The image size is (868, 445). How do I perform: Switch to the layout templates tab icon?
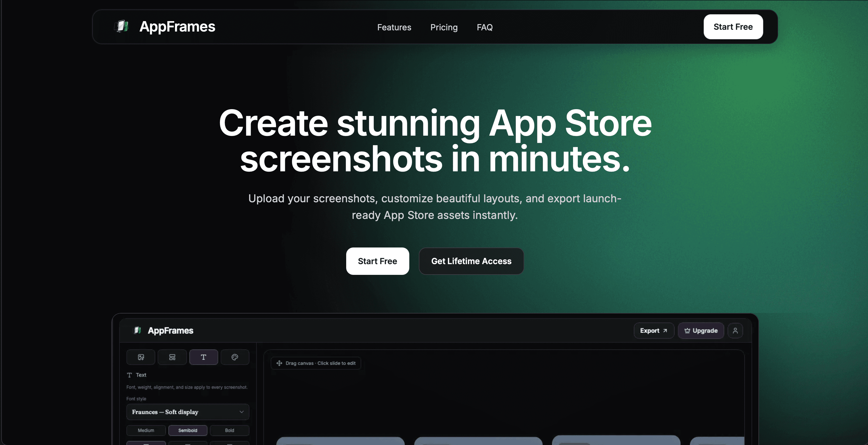pyautogui.click(x=172, y=357)
